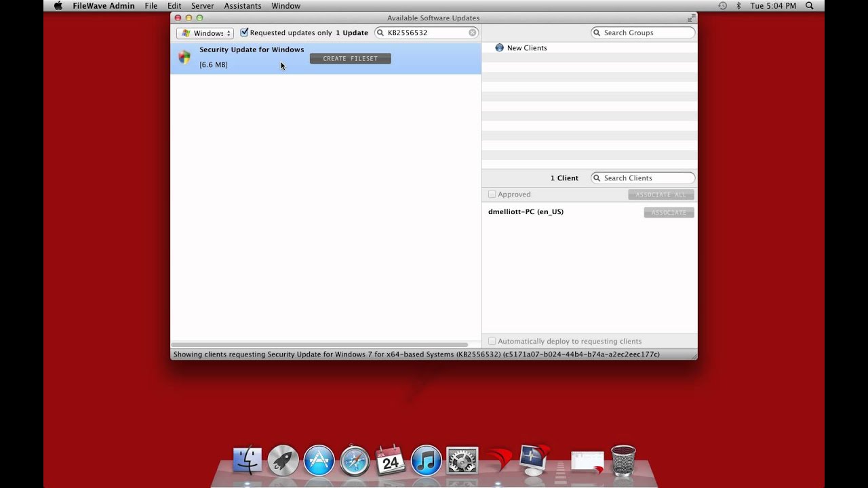Click the Time Machine menu bar icon
This screenshot has width=868, height=488.
pyautogui.click(x=722, y=5)
